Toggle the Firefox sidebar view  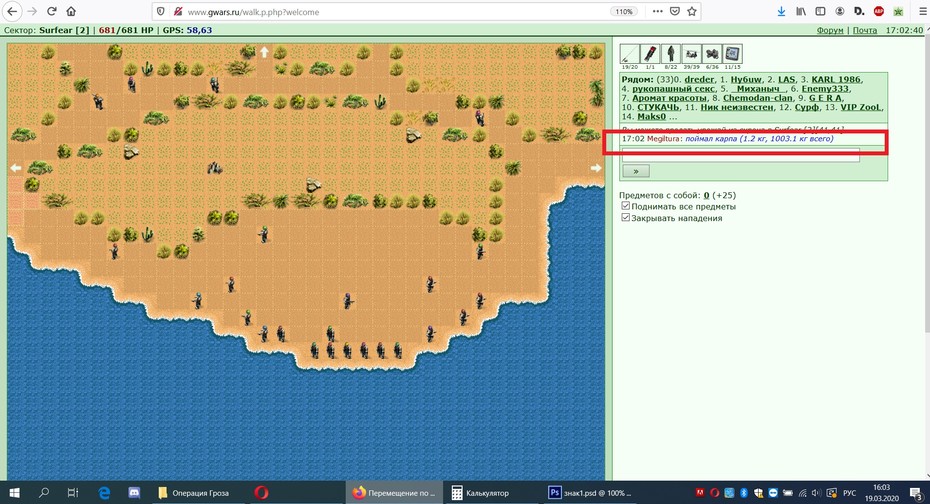point(820,11)
